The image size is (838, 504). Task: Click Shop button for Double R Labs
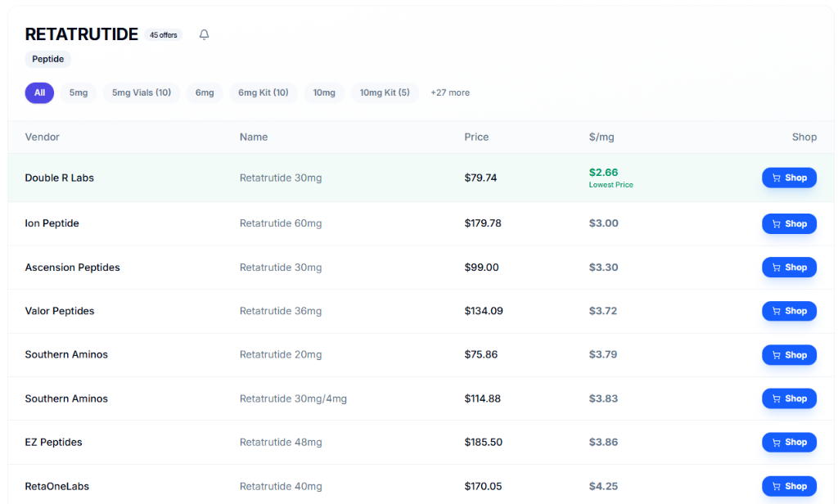point(789,178)
